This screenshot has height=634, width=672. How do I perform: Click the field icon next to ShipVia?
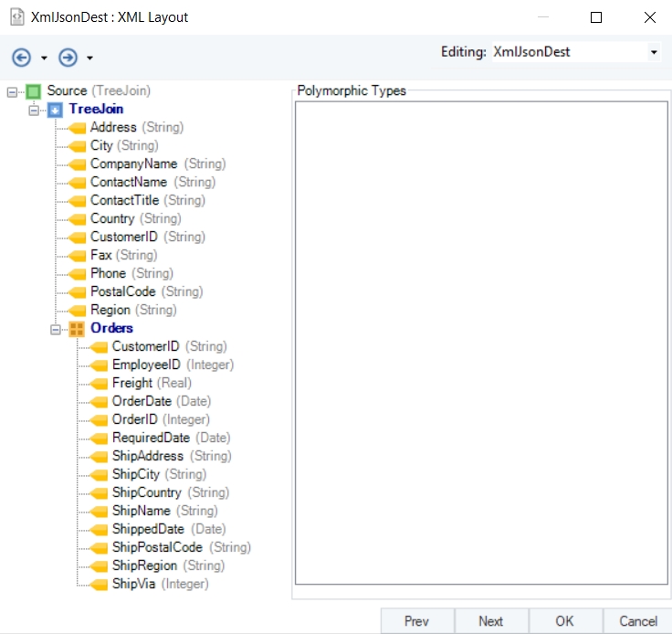tap(99, 585)
